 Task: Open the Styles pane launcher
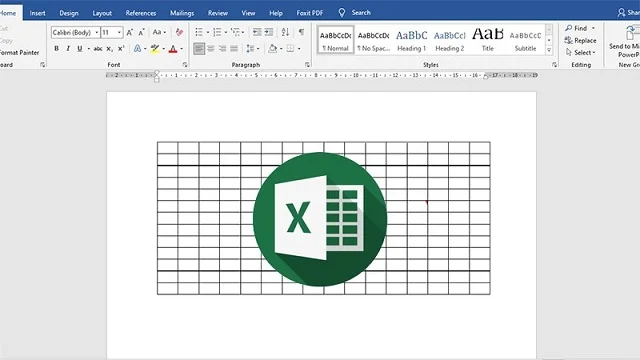tap(554, 64)
